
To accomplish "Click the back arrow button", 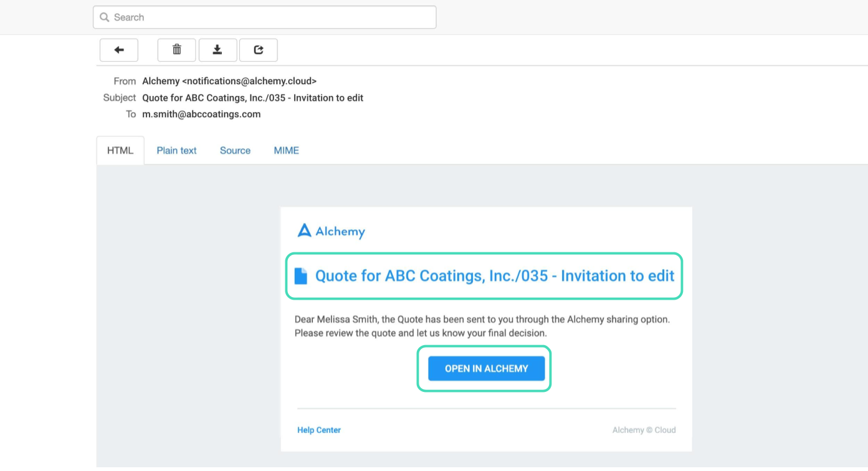I will click(119, 50).
